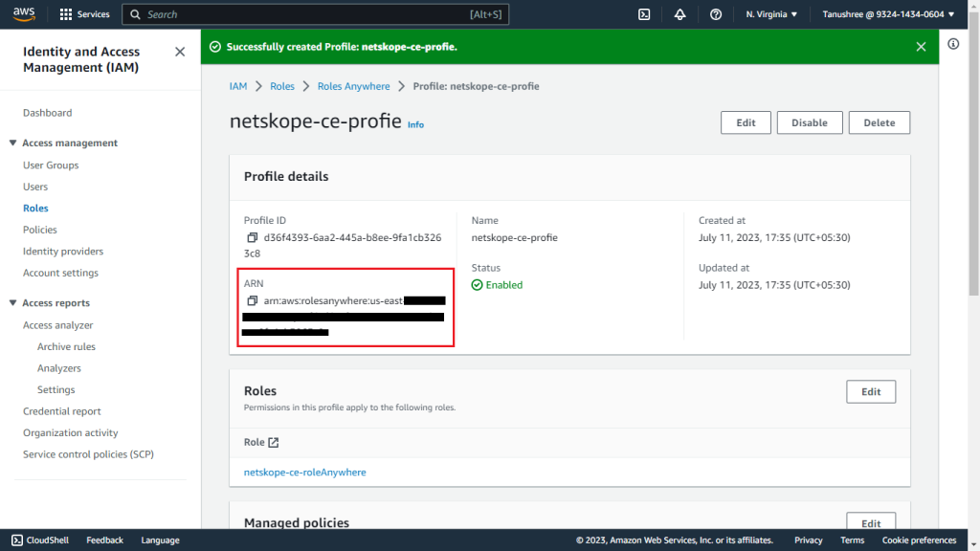Close the IAM navigation sidebar
Viewport: 980px width, 551px height.
pos(180,52)
